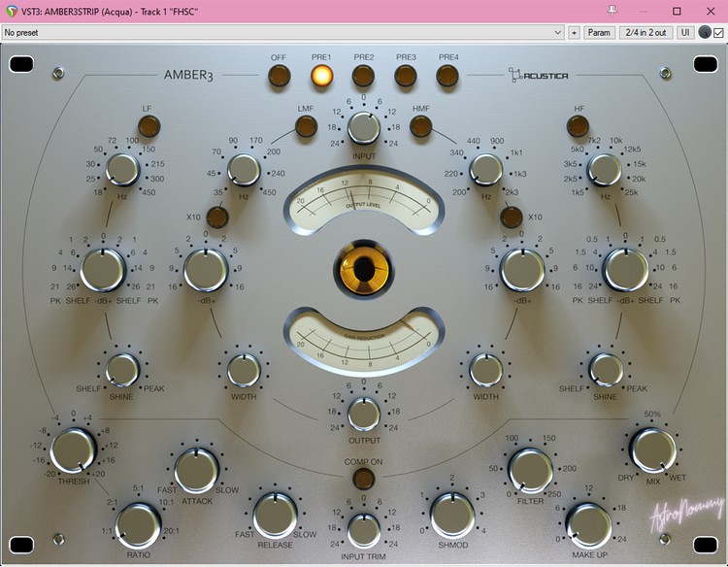The width and height of the screenshot is (728, 567).
Task: Select the PRE3 preamp lamp
Action: click(x=406, y=76)
